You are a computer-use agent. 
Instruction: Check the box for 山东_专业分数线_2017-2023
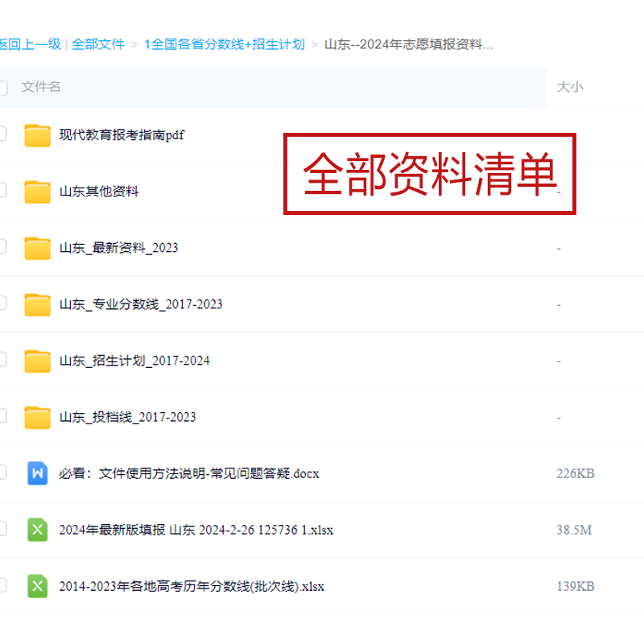tap(2, 303)
